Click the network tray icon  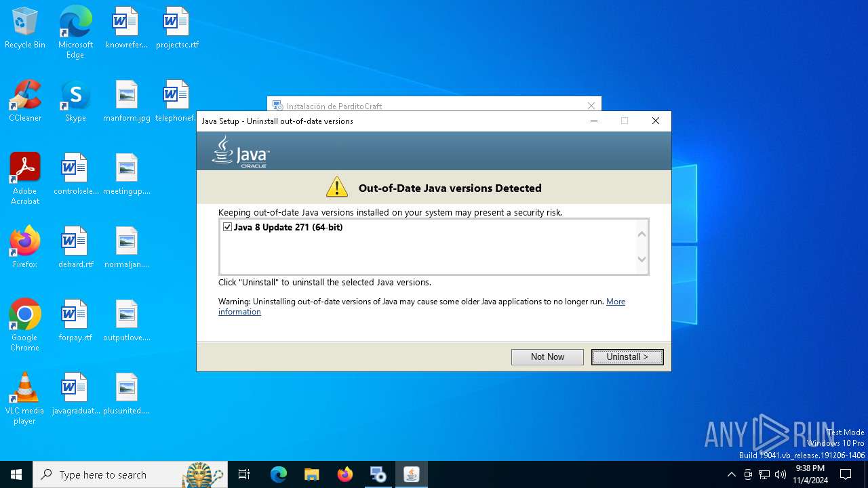tap(764, 474)
